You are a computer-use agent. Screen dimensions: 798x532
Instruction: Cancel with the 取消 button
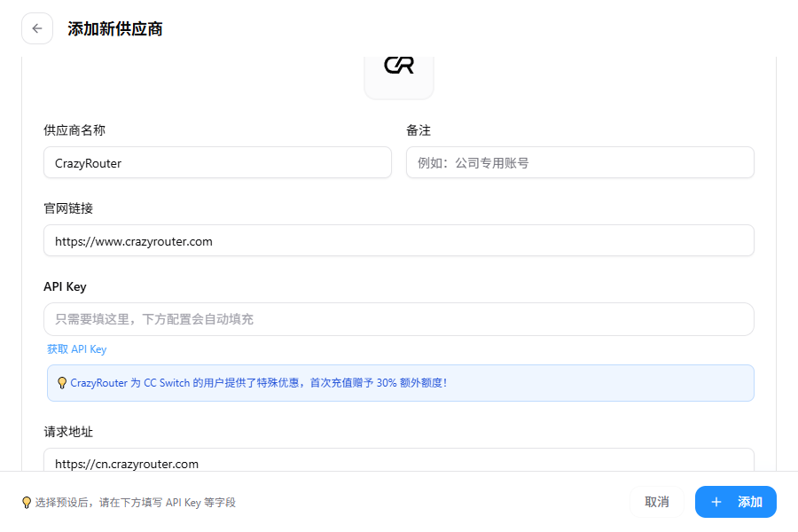tap(656, 502)
